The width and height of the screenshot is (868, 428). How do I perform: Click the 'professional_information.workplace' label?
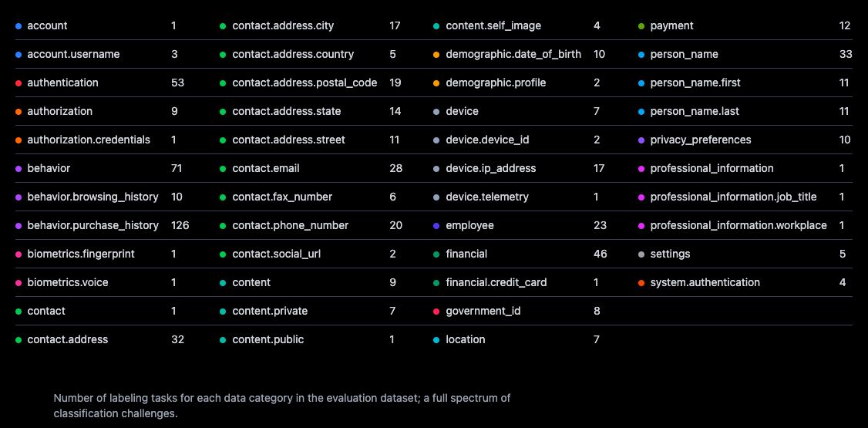coord(738,225)
